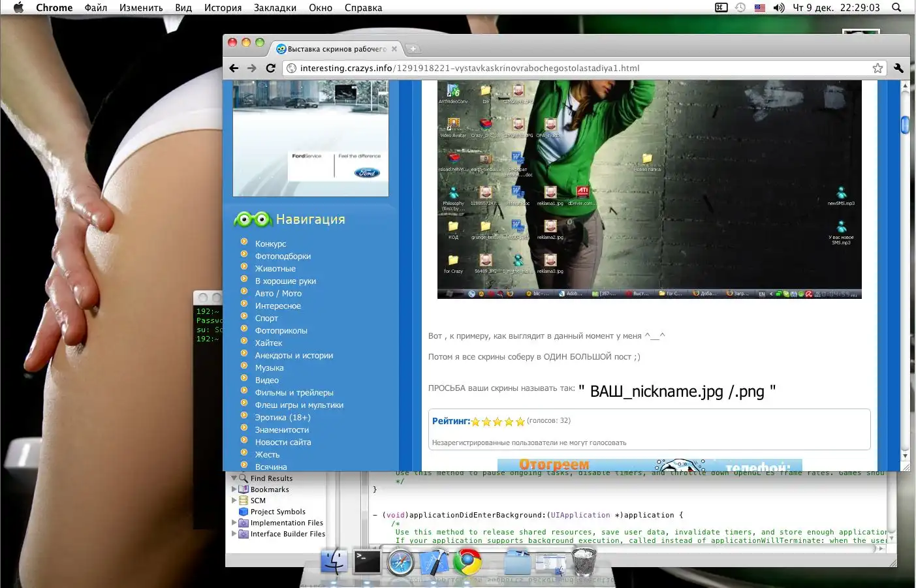Expand the Bookmarks group in Xcode

[234, 489]
